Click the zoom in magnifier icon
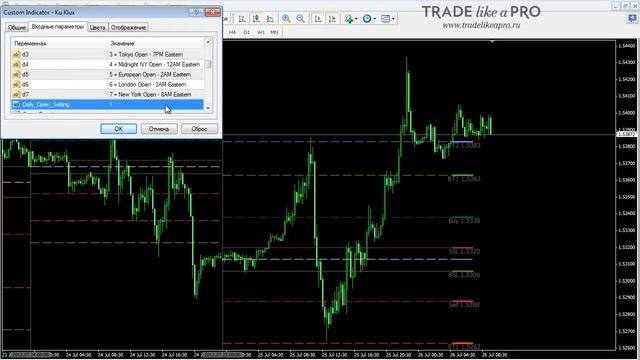 click(286, 19)
